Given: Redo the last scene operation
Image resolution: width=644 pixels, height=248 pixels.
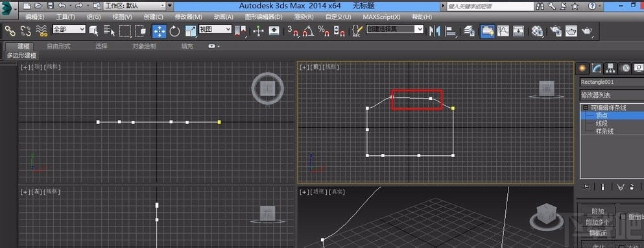Looking at the screenshot, I should 78,6.
